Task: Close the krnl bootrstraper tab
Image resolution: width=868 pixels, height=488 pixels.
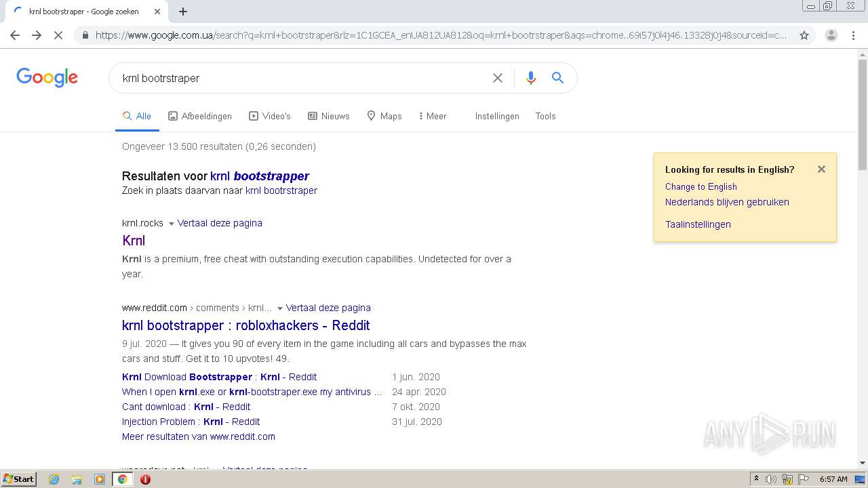Action: point(157,12)
